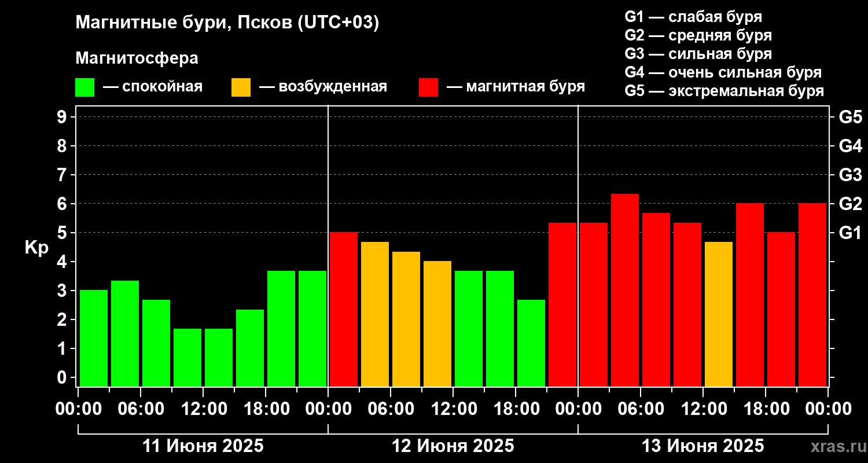Select the red bar starting 12 June at 00:00
The height and width of the screenshot is (463, 868).
pyautogui.click(x=344, y=309)
